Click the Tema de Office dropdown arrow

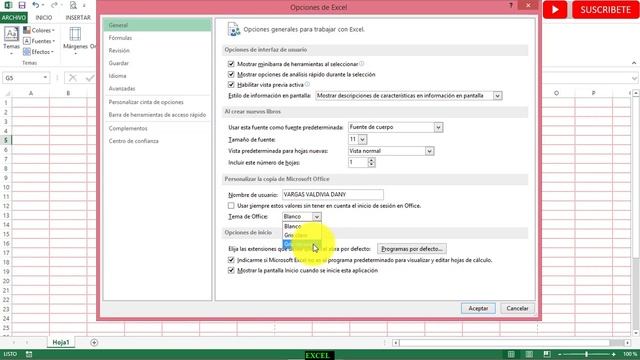click(x=317, y=217)
